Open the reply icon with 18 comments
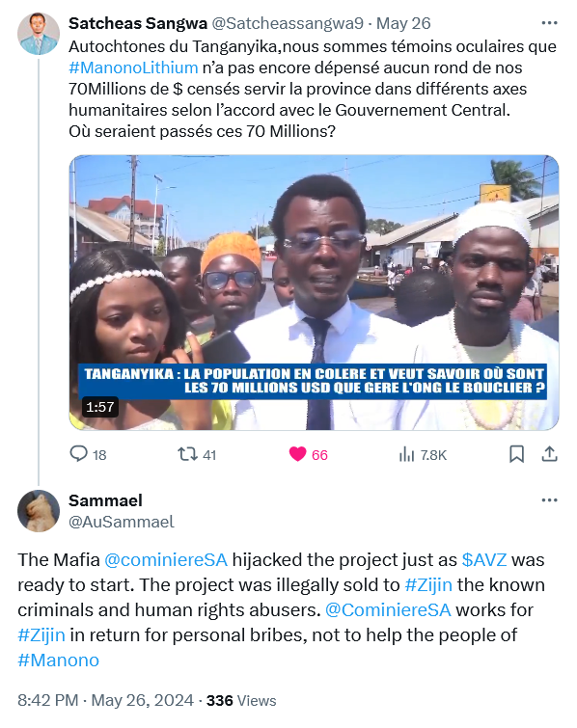Image resolution: width=577 pixels, height=728 pixels. [x=78, y=454]
